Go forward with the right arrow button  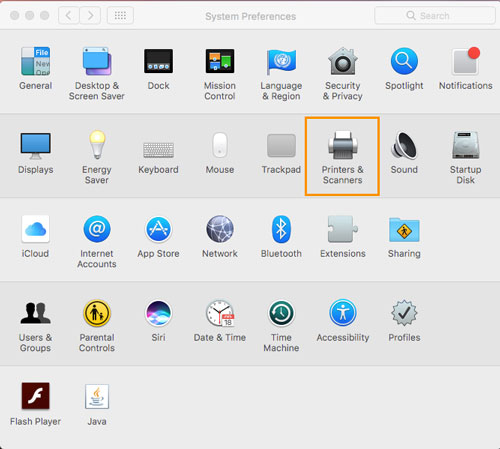tap(90, 16)
